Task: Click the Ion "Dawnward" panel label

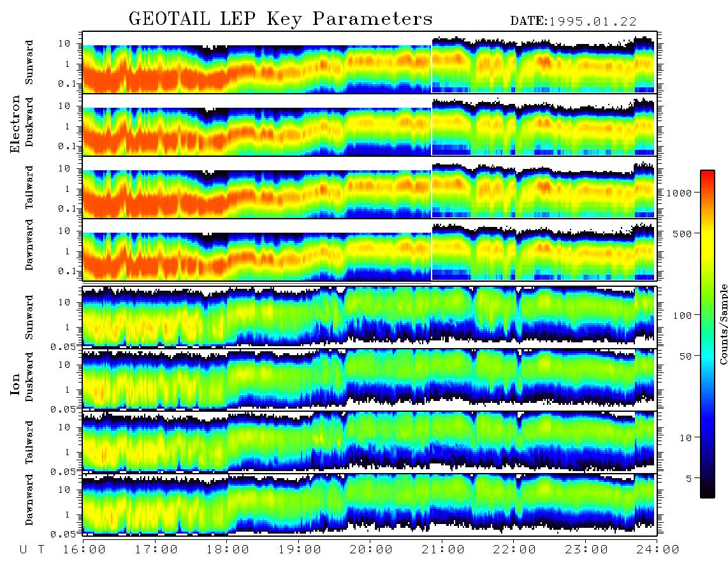Action: (29, 500)
